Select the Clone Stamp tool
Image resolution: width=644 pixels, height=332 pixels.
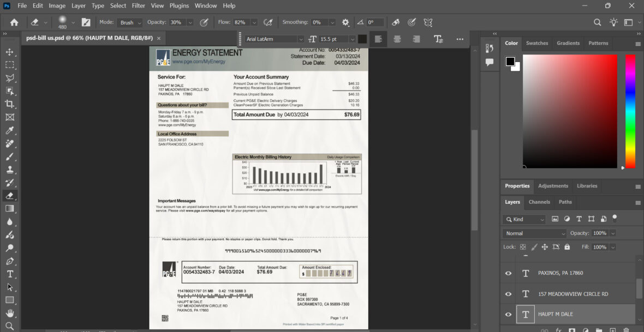pos(9,170)
